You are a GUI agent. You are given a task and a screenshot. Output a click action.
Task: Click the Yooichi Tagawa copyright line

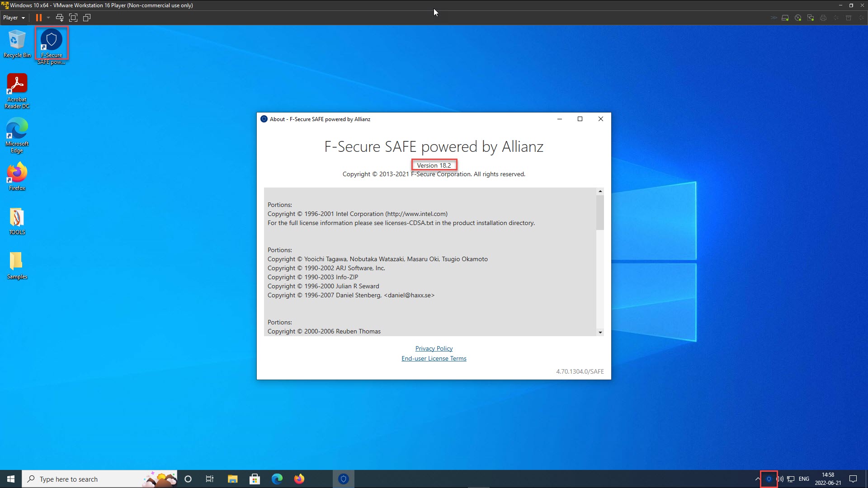point(377,259)
